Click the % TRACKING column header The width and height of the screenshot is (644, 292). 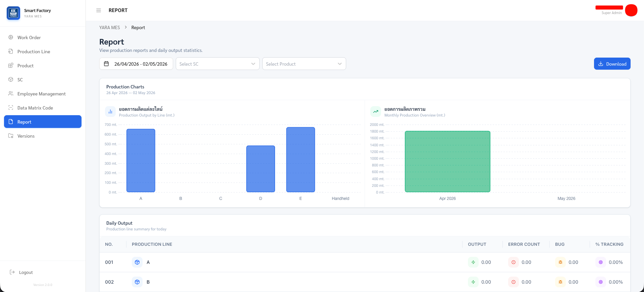pos(609,244)
